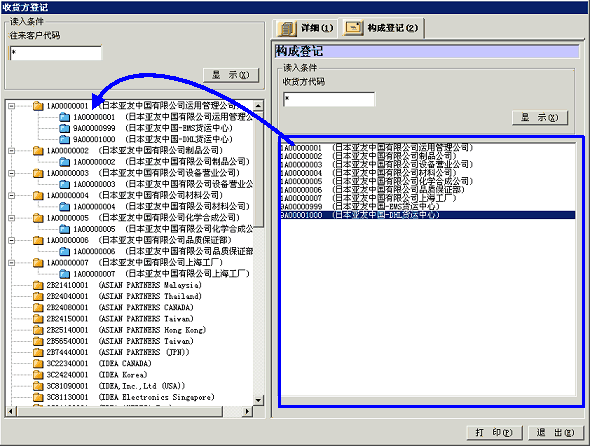The width and height of the screenshot is (590, 446).
Task: Click the 退出 button
Action: pyautogui.click(x=556, y=432)
